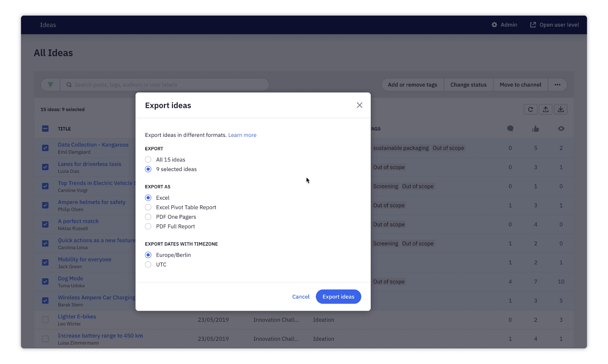608x364 pixels.
Task: Sort by views eye column icon
Action: 561,129
